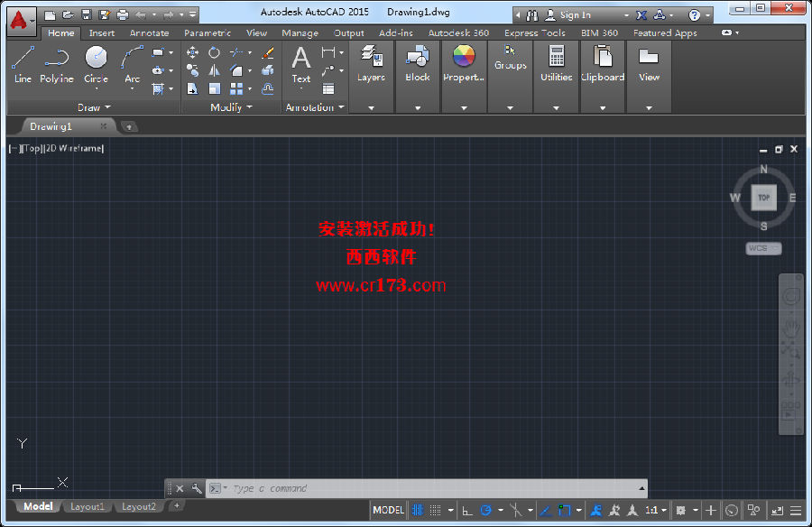
Task: Expand the Modify panel dropdown
Action: point(231,107)
